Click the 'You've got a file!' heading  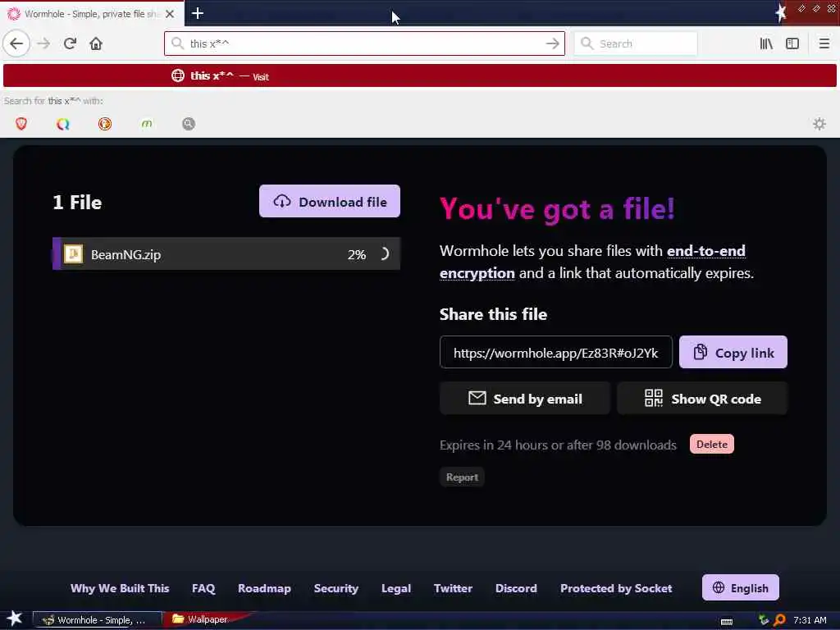pos(557,208)
